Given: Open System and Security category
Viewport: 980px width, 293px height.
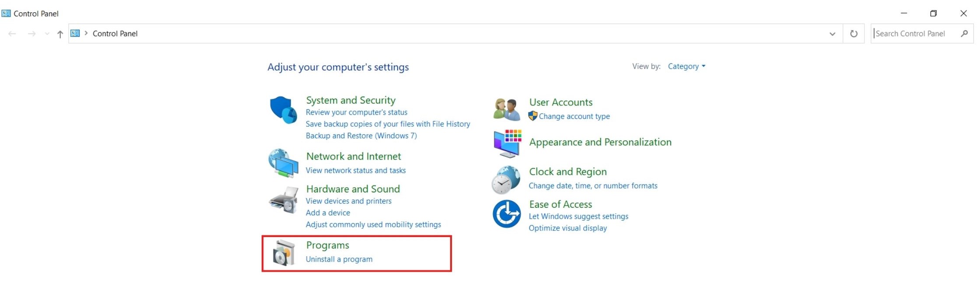Looking at the screenshot, I should [x=350, y=100].
